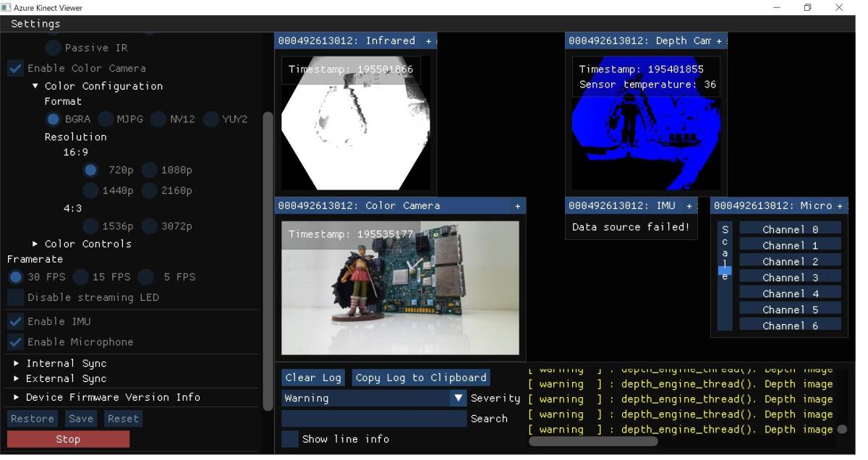This screenshot has height=460, width=868.
Task: Select the Passive IR depth mode
Action: pyautogui.click(x=53, y=48)
